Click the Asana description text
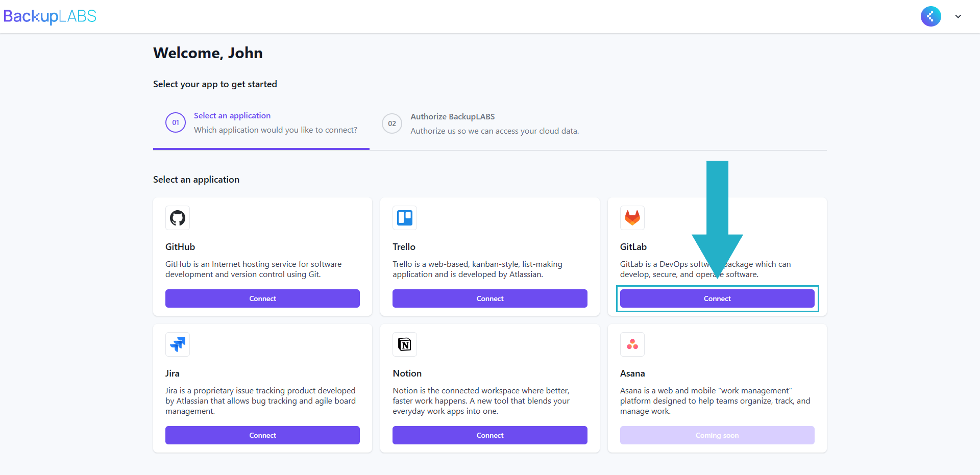This screenshot has width=980, height=475. pyautogui.click(x=715, y=401)
